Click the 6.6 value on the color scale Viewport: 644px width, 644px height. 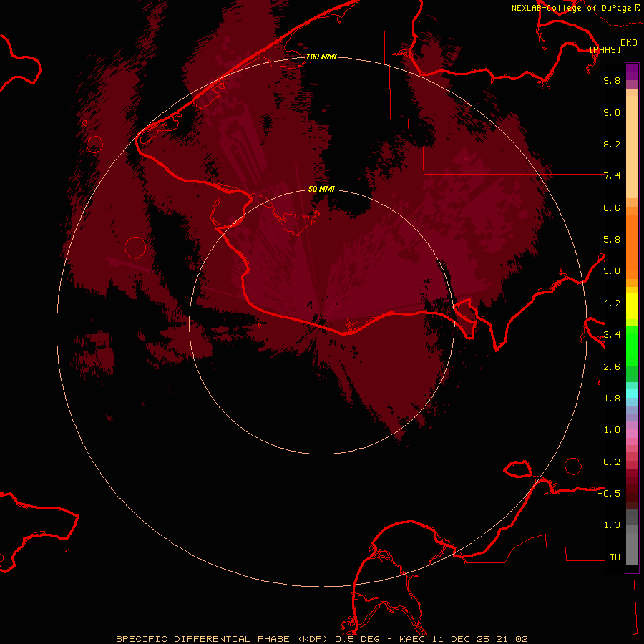pyautogui.click(x=612, y=208)
